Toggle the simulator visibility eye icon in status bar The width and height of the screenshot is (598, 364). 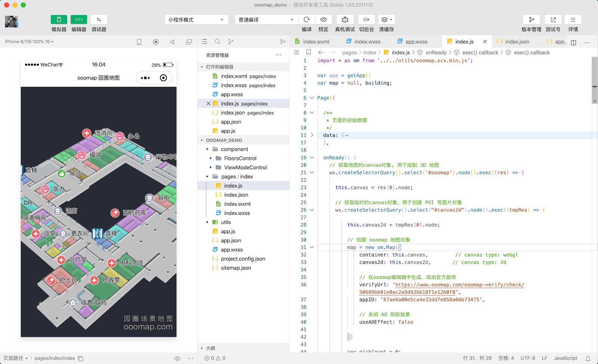pos(178,358)
